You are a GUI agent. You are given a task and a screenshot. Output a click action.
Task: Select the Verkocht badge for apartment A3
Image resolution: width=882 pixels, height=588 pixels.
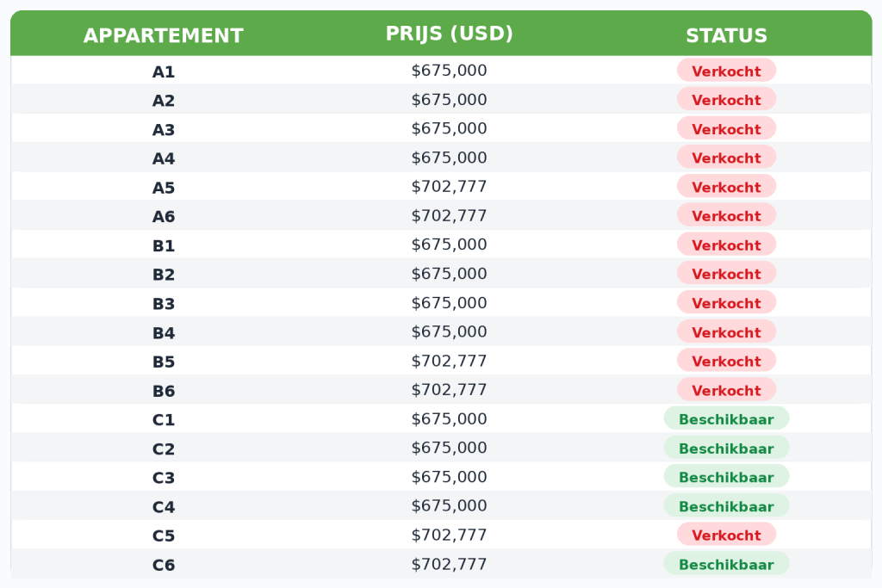coord(726,129)
